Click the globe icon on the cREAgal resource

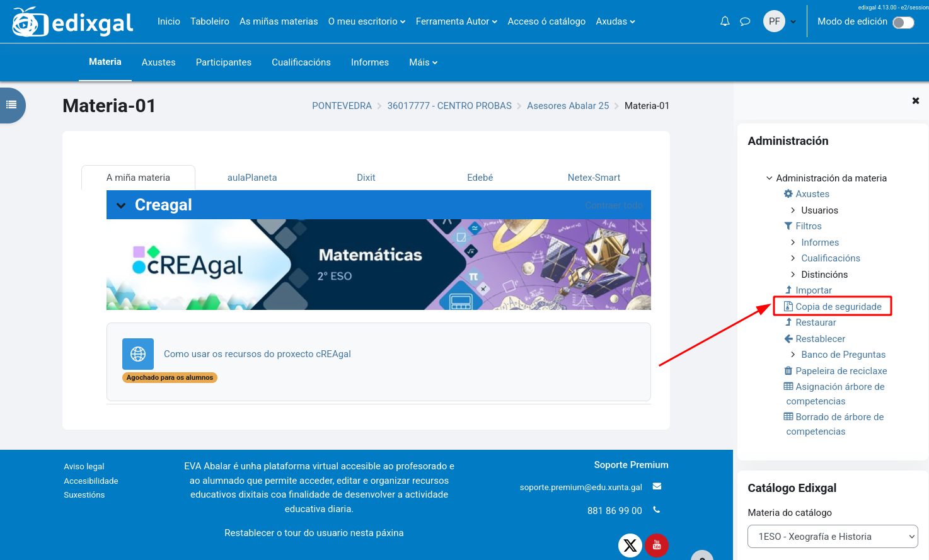tap(138, 353)
